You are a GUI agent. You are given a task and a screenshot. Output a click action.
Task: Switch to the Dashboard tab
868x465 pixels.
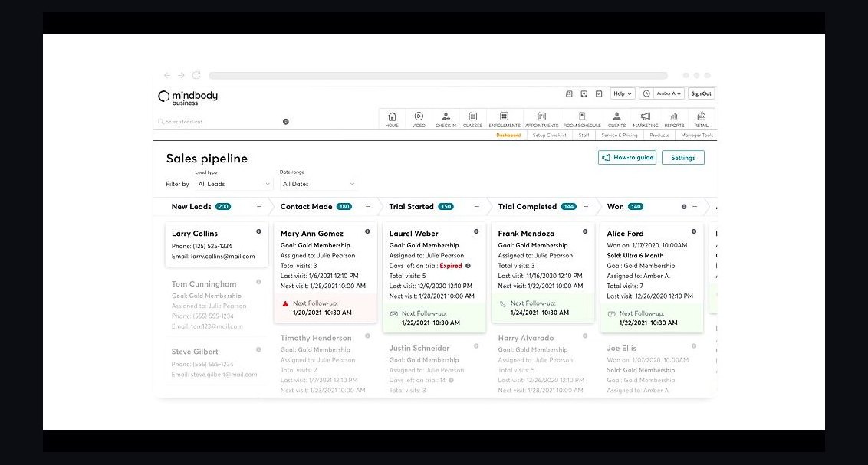click(x=508, y=136)
